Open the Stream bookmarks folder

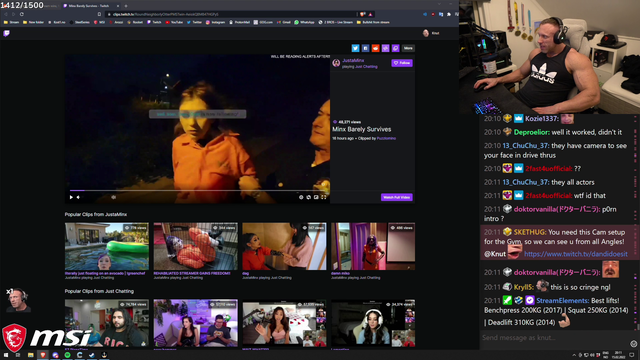point(11,22)
